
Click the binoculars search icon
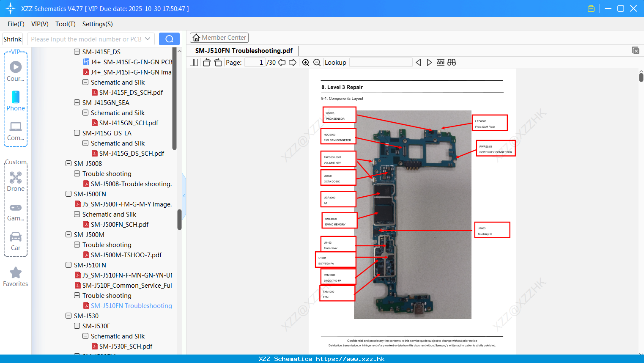(452, 63)
